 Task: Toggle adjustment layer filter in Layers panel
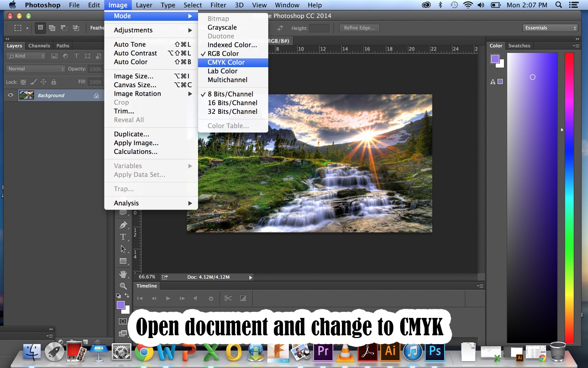click(x=65, y=56)
